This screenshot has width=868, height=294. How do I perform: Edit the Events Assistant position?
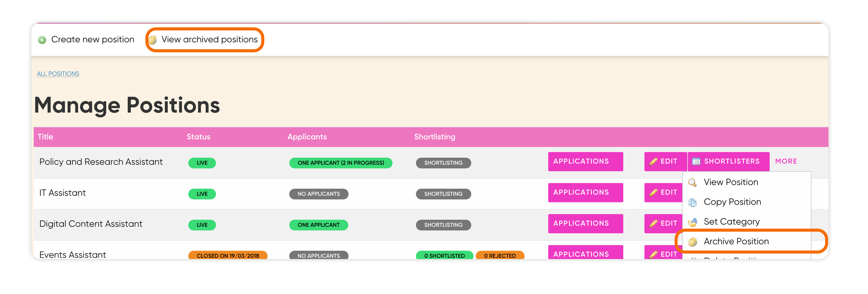[663, 253]
